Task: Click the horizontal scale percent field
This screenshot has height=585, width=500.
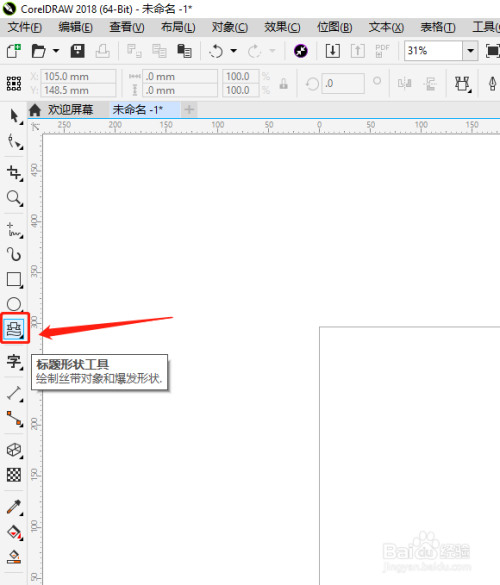Action: coord(241,76)
